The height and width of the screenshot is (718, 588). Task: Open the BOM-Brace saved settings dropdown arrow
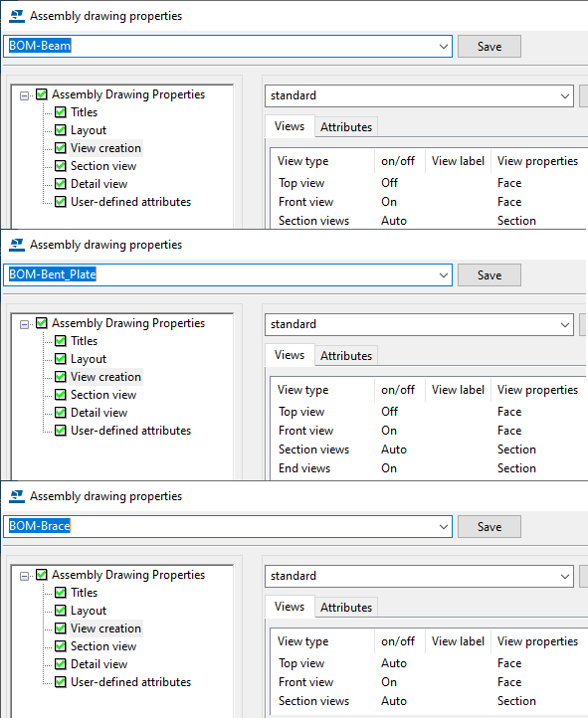(444, 526)
